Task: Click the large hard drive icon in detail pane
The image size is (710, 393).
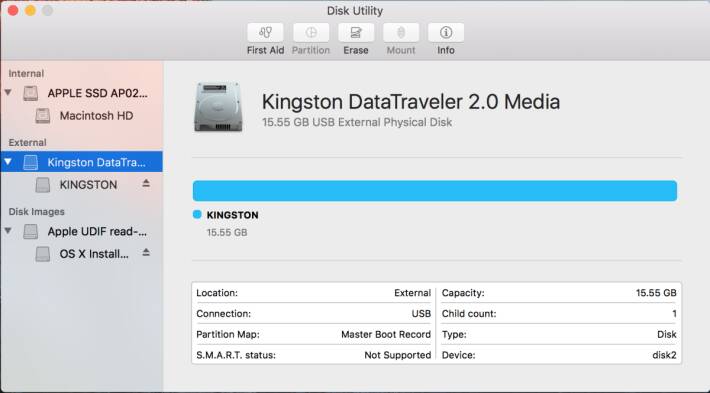Action: click(218, 107)
